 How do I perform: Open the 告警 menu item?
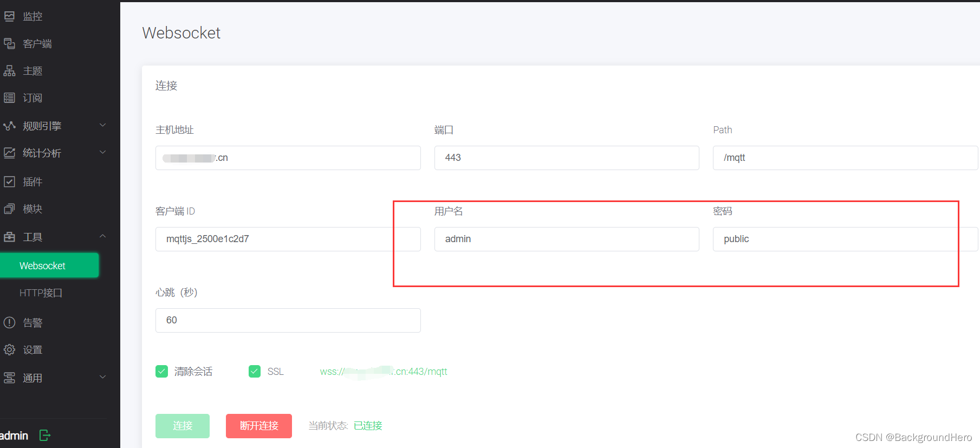click(x=33, y=322)
